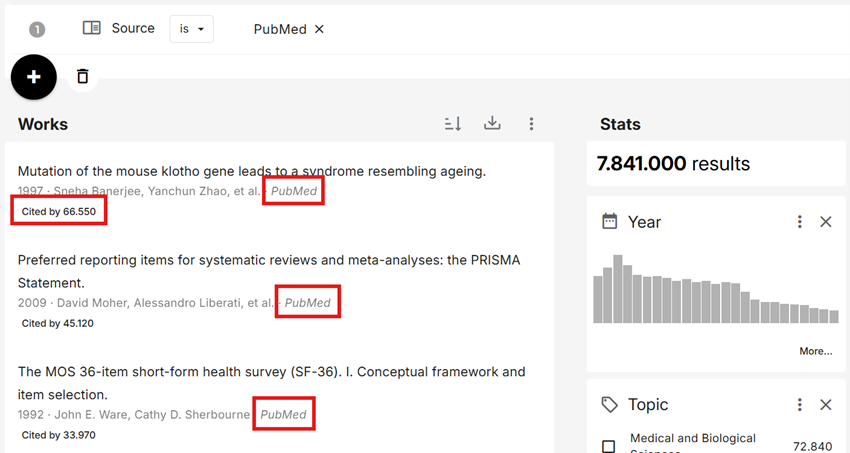Open the 'is' operator dropdown
This screenshot has height=453, width=850.
coord(192,29)
